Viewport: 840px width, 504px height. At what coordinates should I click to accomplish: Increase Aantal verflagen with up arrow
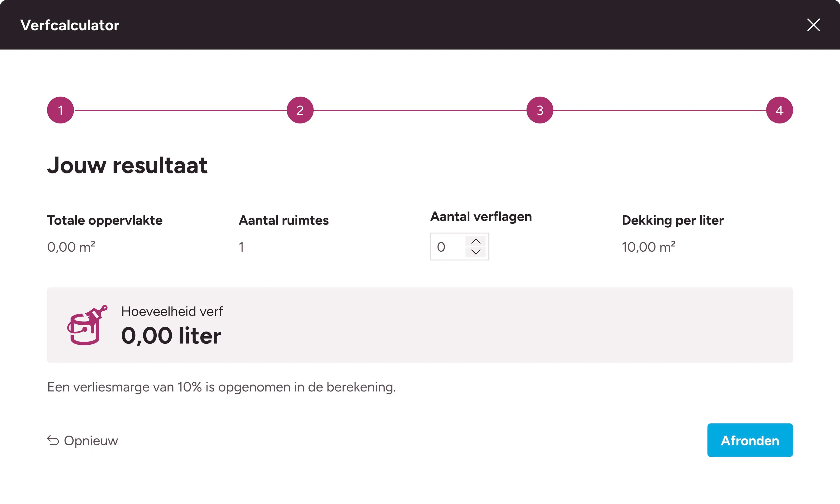[476, 241]
